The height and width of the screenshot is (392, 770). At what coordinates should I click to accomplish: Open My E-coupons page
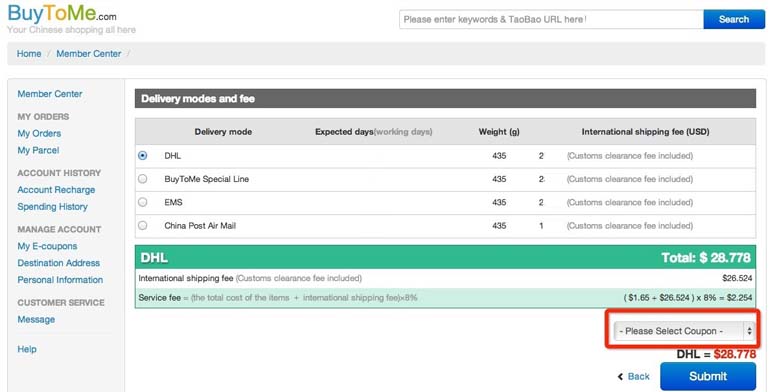click(47, 246)
